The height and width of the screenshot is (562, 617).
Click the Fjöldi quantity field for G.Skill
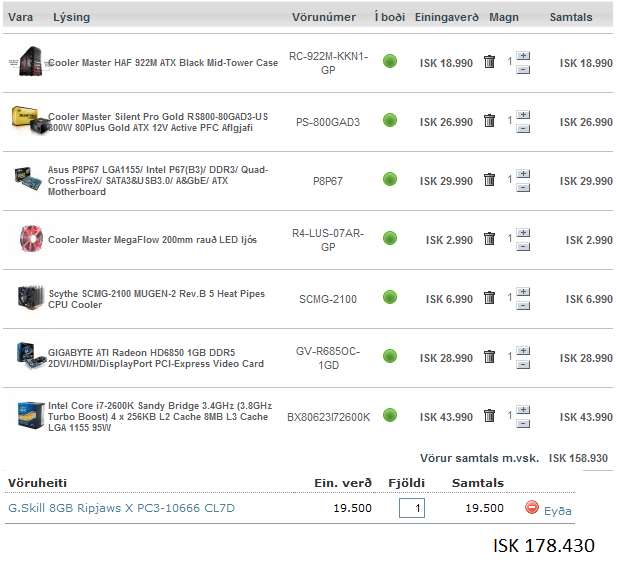click(x=412, y=508)
